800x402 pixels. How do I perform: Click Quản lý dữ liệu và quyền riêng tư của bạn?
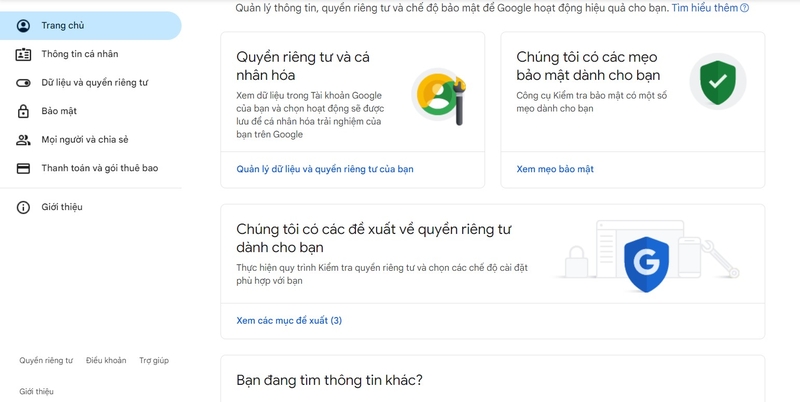coord(324,169)
